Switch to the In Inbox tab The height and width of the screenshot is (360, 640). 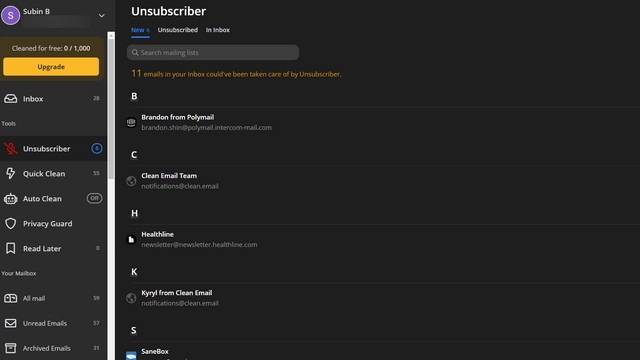[218, 30]
